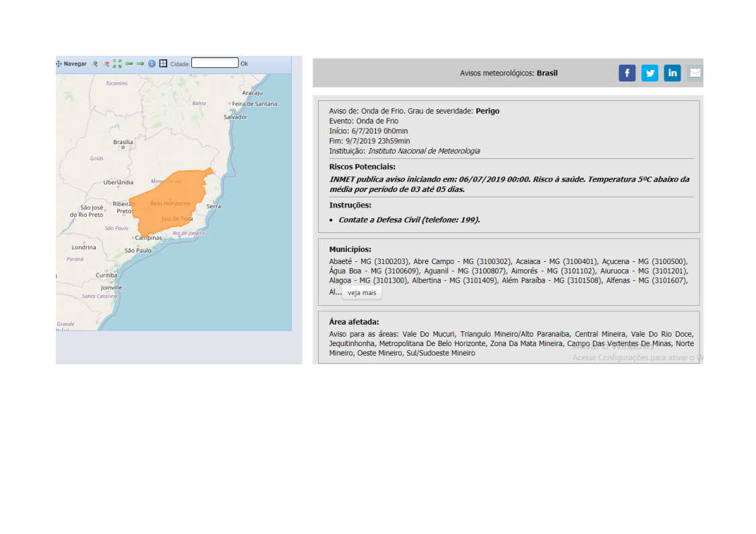756x534 pixels.
Task: Click the zoom in magnifier icon
Action: tap(94, 63)
